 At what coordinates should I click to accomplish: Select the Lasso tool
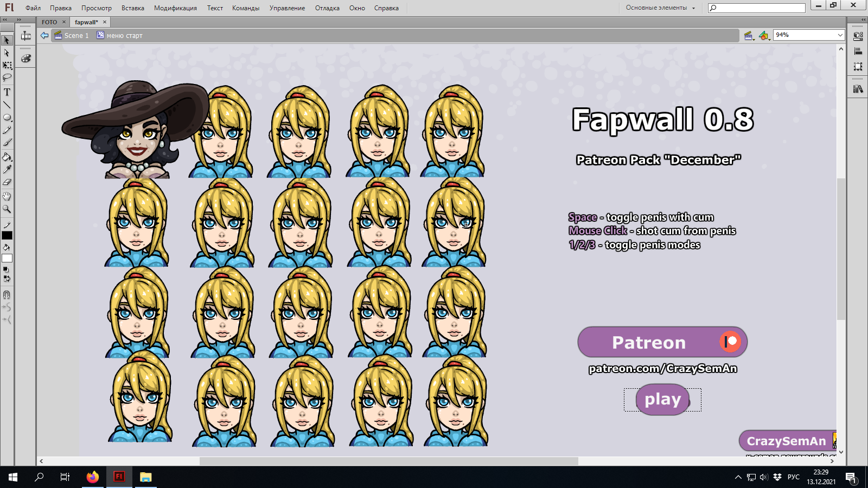tap(7, 78)
